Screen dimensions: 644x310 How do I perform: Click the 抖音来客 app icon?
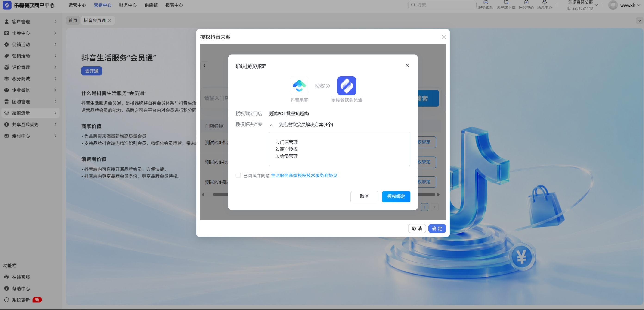299,86
